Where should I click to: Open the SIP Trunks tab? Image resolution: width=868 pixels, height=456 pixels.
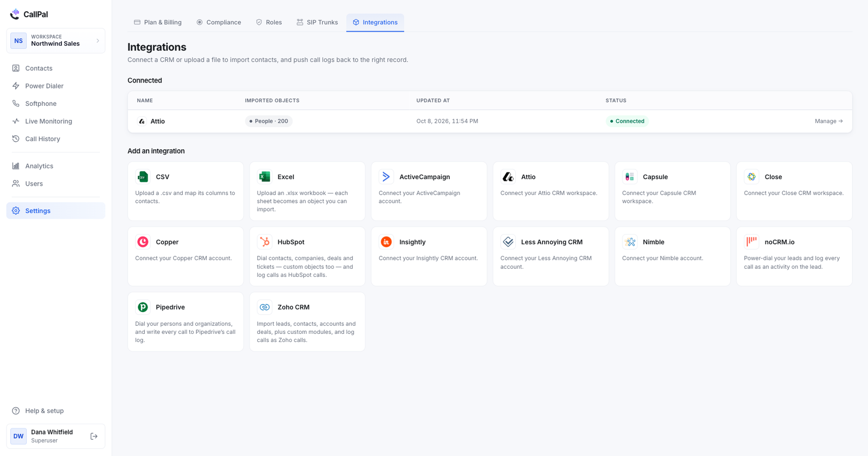coord(317,22)
